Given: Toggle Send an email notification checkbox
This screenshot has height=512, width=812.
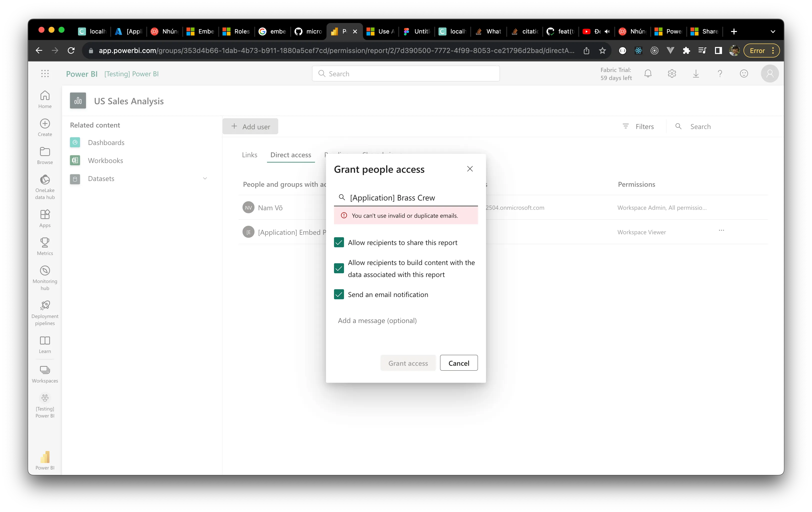Looking at the screenshot, I should (x=339, y=294).
